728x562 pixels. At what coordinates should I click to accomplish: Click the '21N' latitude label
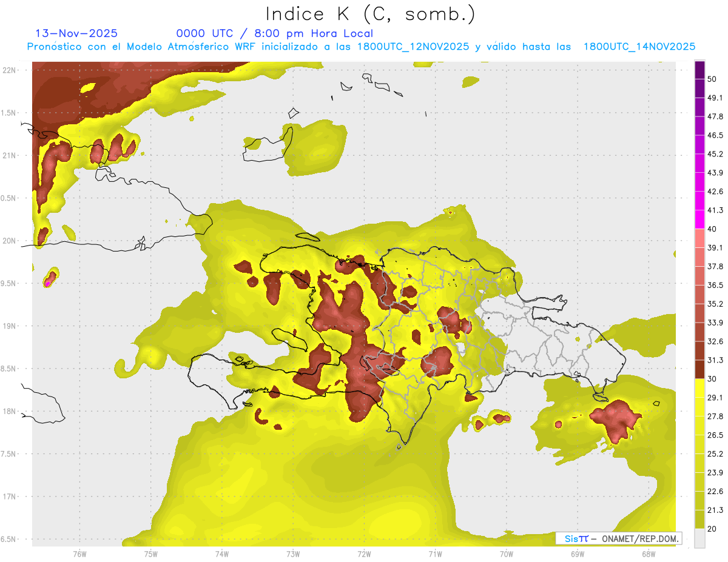pos(10,155)
